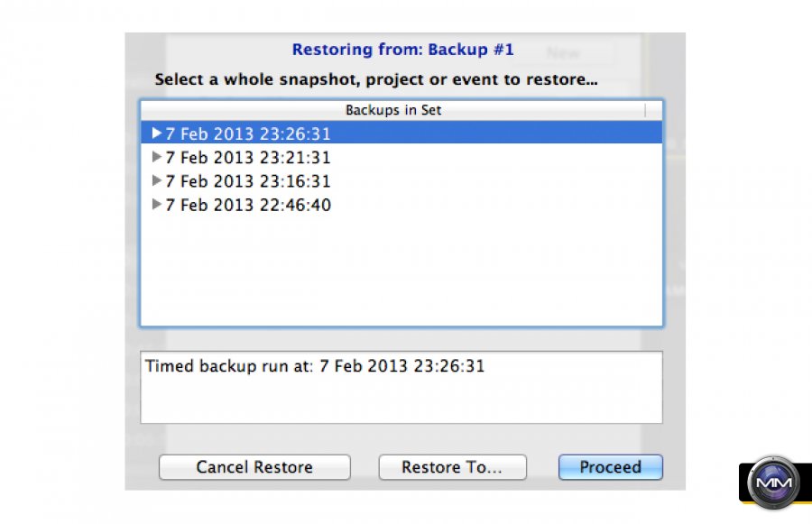Click empty space below the backup list rows
The height and width of the screenshot is (524, 812).
tap(401, 271)
